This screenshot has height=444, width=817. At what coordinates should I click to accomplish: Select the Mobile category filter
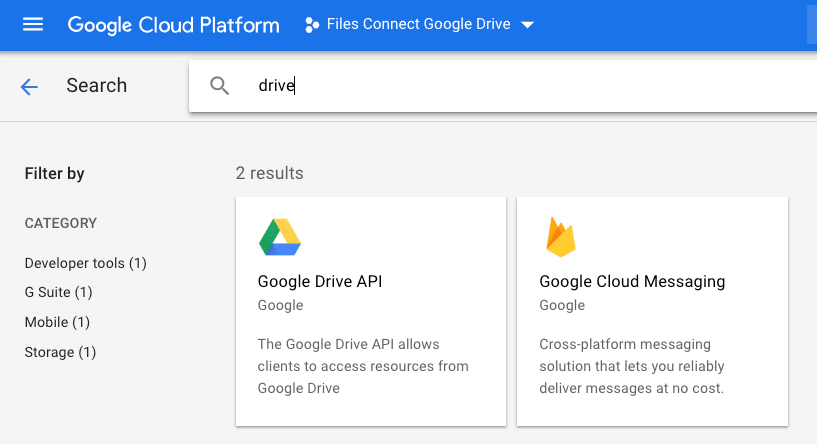click(57, 322)
